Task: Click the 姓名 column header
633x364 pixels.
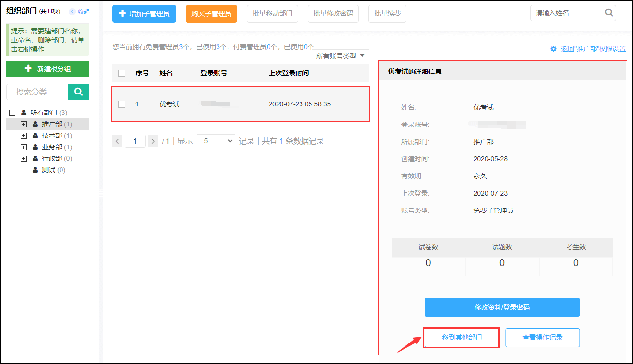Action: tap(166, 73)
